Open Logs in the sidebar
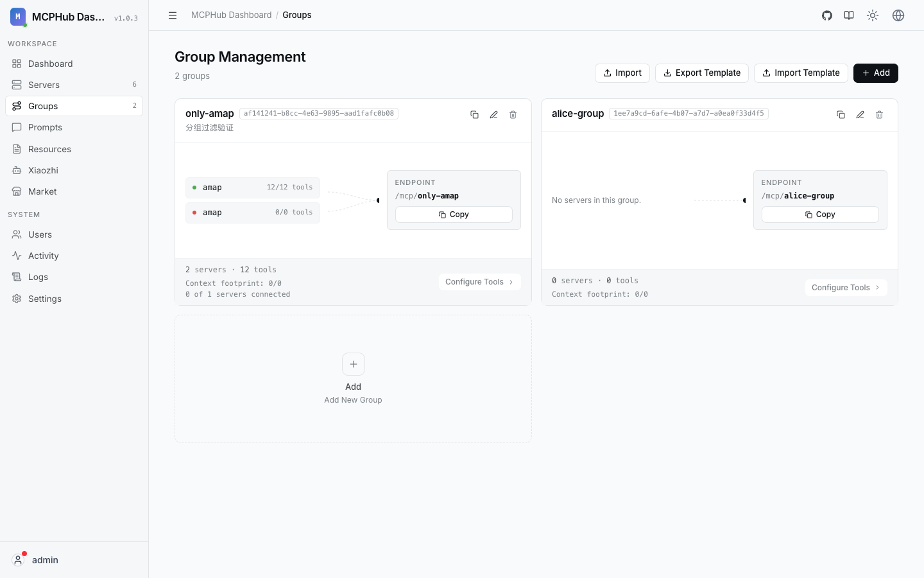Image resolution: width=924 pixels, height=578 pixels. [x=74, y=277]
